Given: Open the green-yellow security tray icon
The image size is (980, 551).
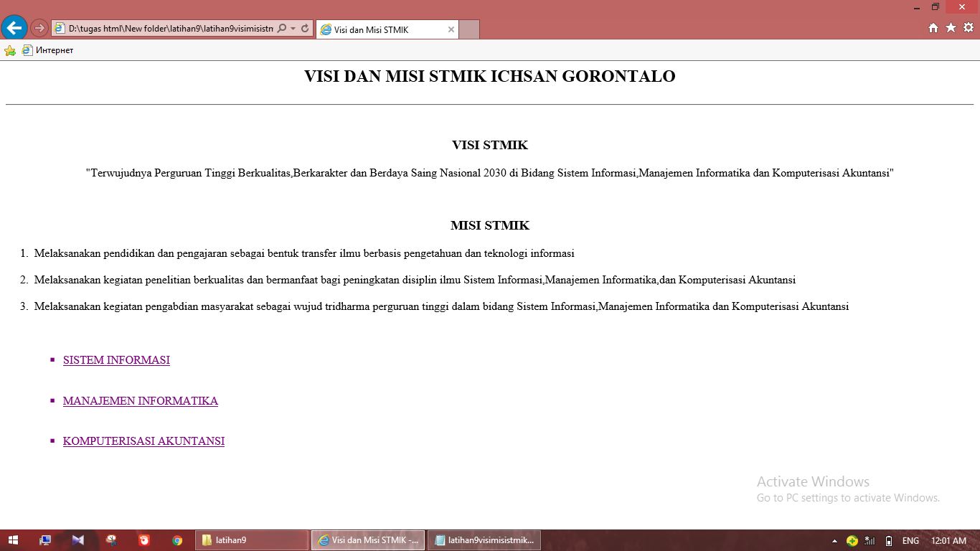Looking at the screenshot, I should point(852,541).
